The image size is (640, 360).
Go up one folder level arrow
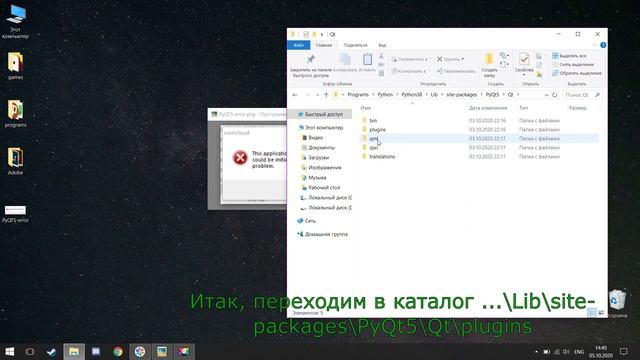coord(326,95)
